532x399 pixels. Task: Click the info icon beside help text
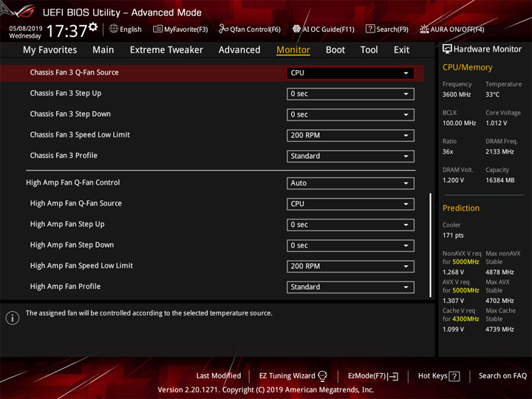[x=13, y=318]
